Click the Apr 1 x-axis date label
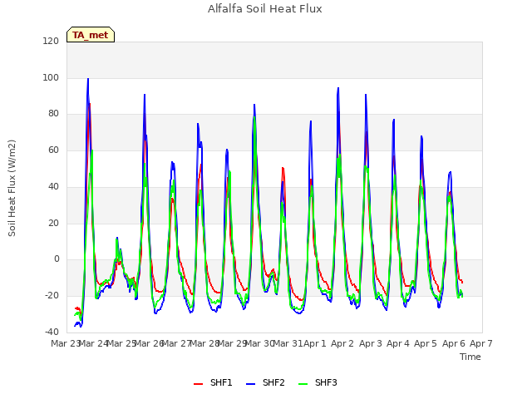Screen dimensions: 532x399 [x=314, y=343]
